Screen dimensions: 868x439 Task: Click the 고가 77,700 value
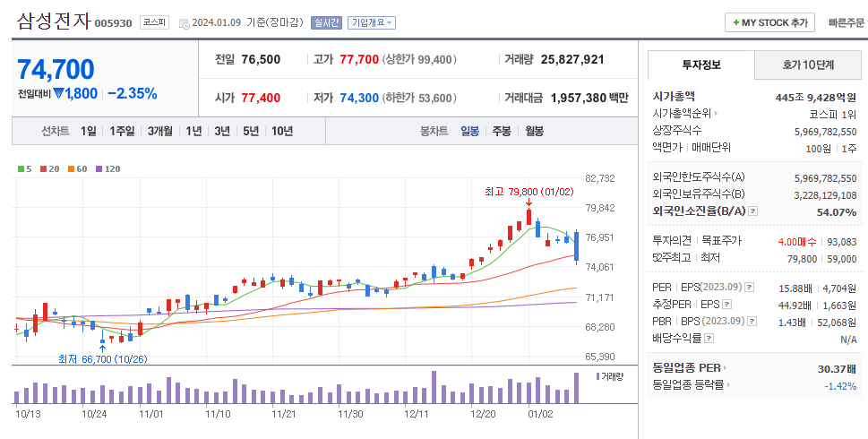point(359,59)
